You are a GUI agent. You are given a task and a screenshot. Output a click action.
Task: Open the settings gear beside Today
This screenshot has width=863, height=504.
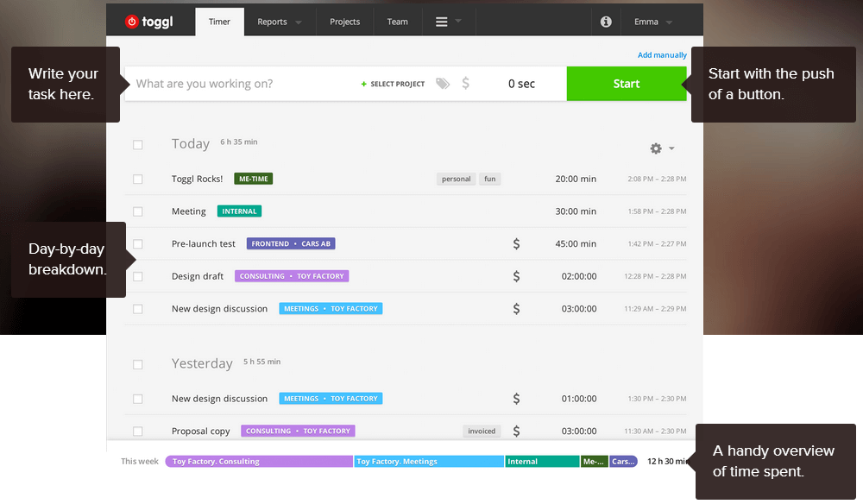pos(656,148)
